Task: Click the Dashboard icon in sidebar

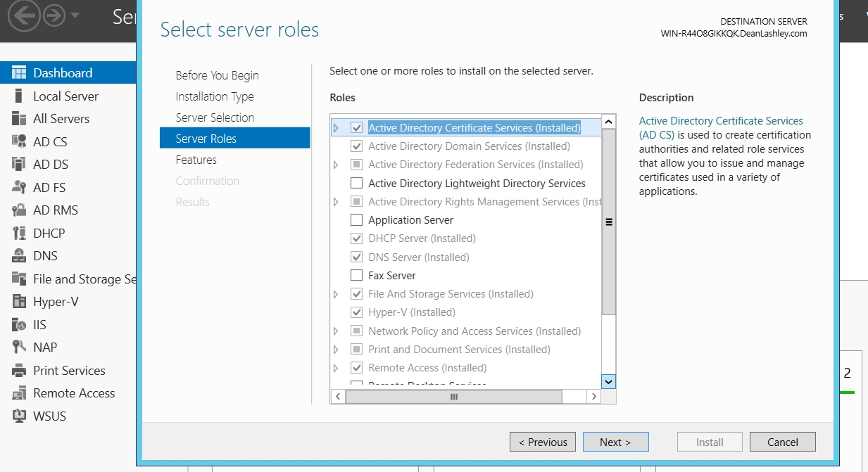Action: (x=19, y=73)
